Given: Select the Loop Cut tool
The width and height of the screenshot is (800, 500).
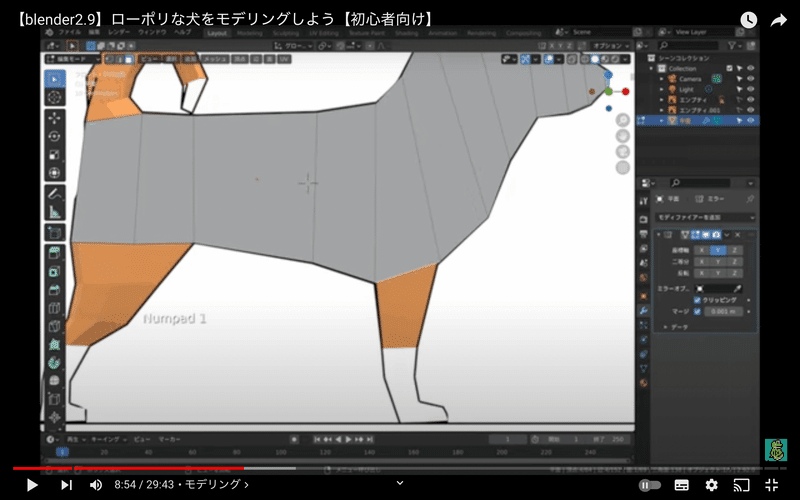Looking at the screenshot, I should coord(55,308).
